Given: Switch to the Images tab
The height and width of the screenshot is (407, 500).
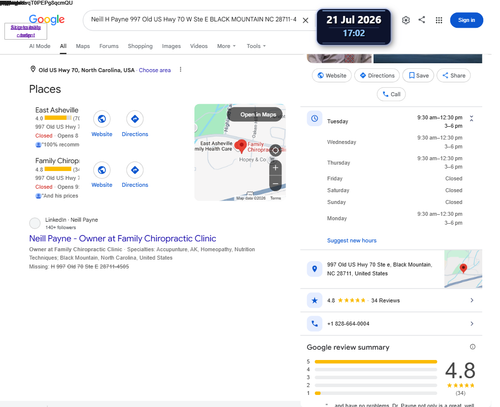Looking at the screenshot, I should (x=171, y=46).
